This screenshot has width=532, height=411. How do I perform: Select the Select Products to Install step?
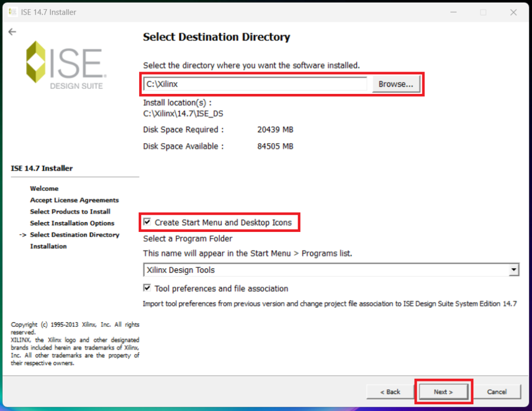click(x=70, y=211)
